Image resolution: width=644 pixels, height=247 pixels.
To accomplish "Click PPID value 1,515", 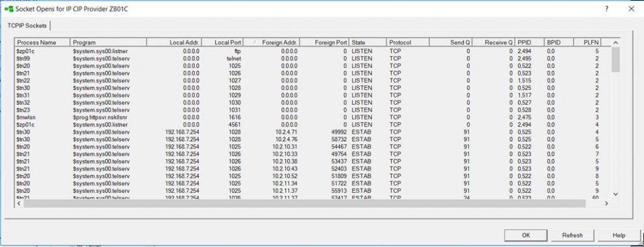I will pos(525,81).
